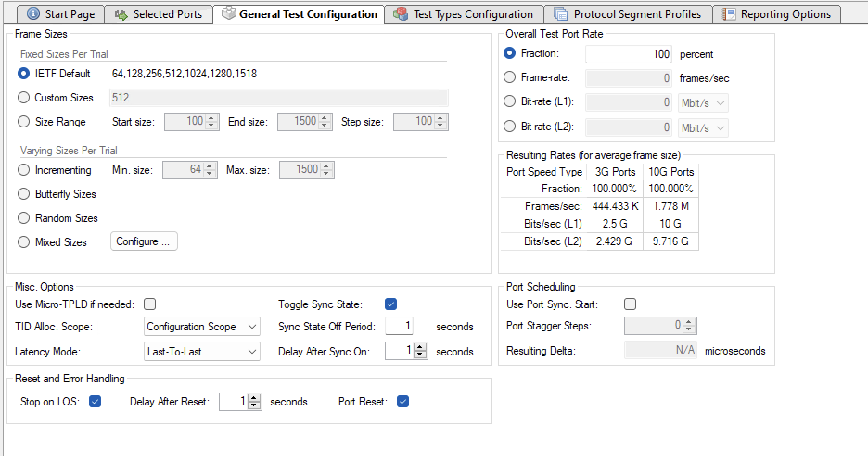Click the Start Page tab icon

click(x=33, y=14)
